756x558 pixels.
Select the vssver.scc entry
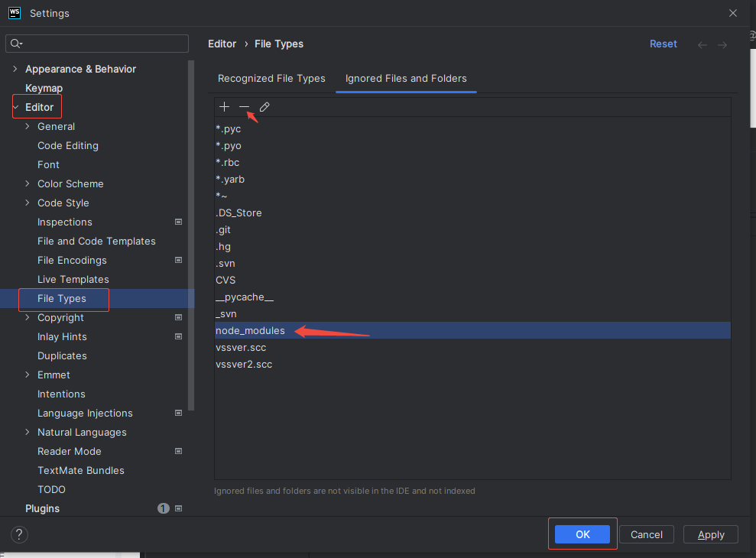472,347
